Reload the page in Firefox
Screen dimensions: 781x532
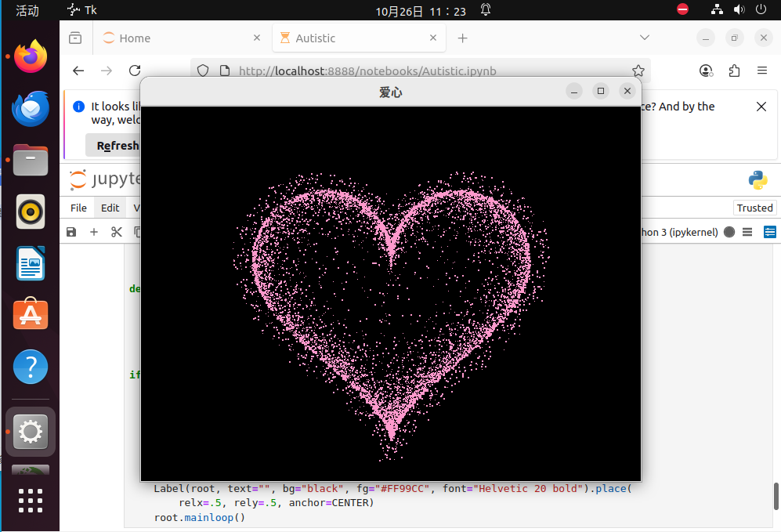tap(135, 71)
